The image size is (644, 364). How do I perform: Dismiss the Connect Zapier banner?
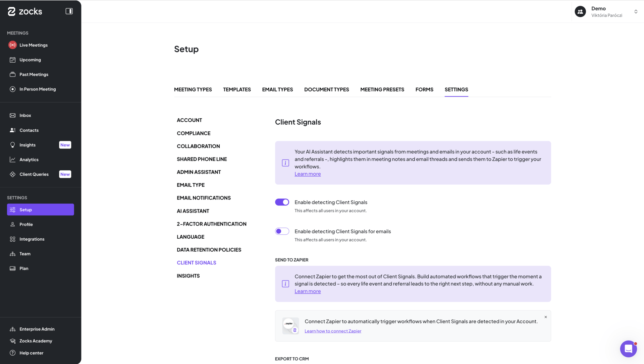(x=546, y=317)
